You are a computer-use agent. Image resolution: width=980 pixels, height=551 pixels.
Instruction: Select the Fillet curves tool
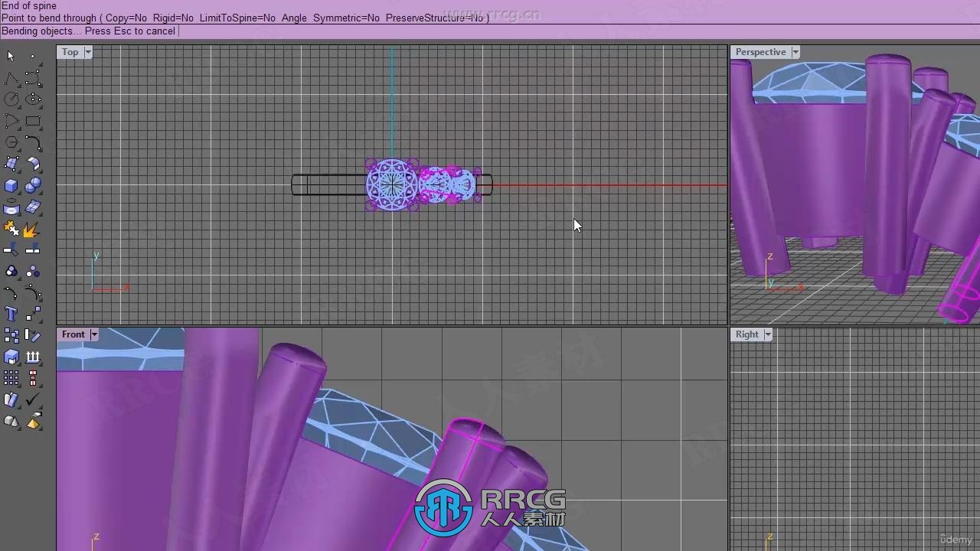(x=33, y=142)
